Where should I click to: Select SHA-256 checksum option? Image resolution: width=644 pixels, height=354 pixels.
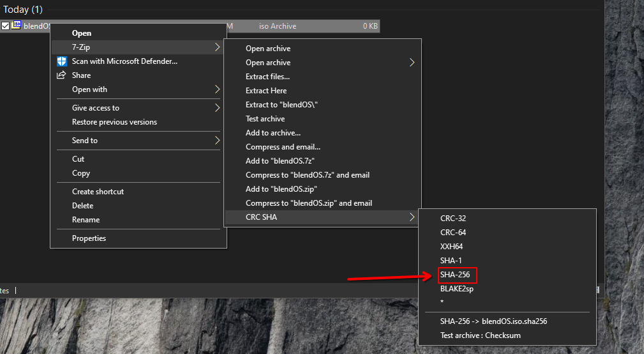(457, 275)
